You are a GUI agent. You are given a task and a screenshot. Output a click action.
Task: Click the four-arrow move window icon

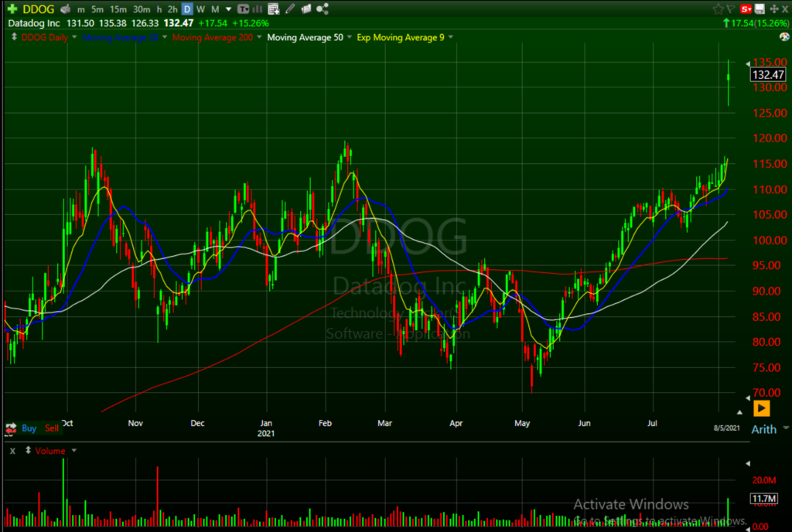(773, 9)
